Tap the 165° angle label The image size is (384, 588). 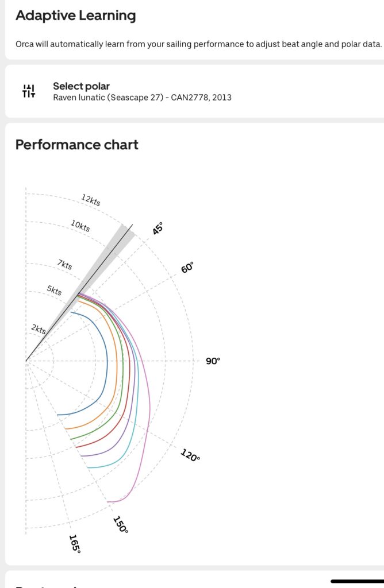75,543
